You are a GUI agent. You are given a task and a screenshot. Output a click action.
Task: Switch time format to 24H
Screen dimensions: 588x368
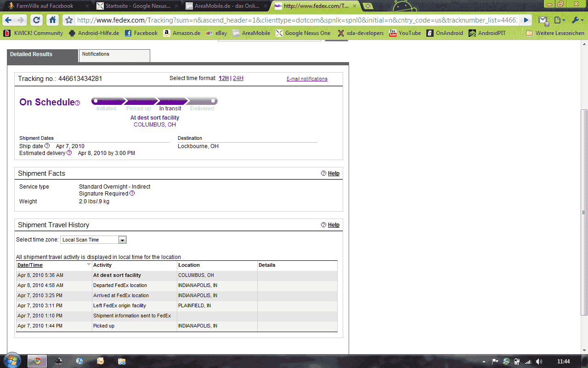tap(238, 78)
